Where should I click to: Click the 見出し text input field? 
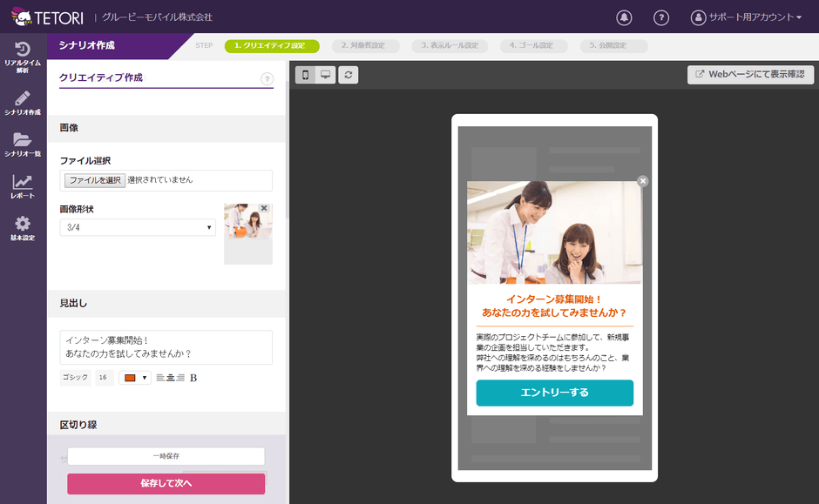(x=166, y=347)
